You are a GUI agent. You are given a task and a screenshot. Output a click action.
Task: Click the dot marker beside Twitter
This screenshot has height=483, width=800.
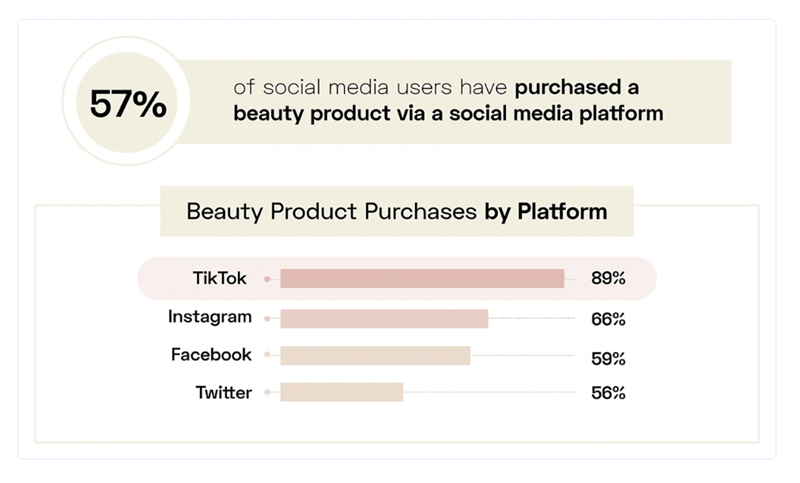click(267, 393)
